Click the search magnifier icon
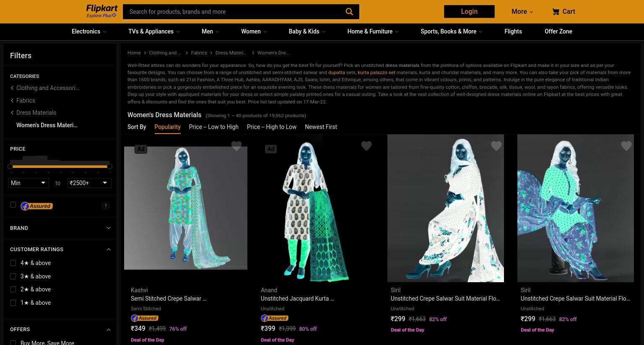Viewport: 644px width, 345px height. point(349,12)
